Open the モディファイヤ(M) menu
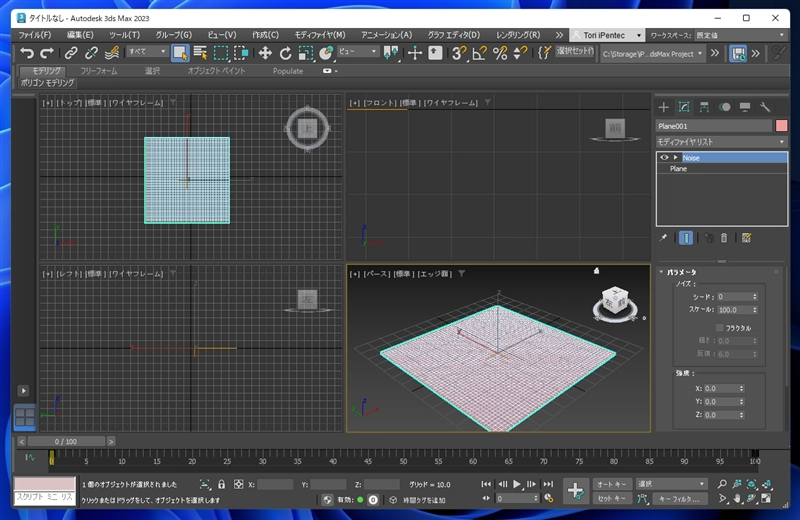The height and width of the screenshot is (520, 800). (x=320, y=35)
